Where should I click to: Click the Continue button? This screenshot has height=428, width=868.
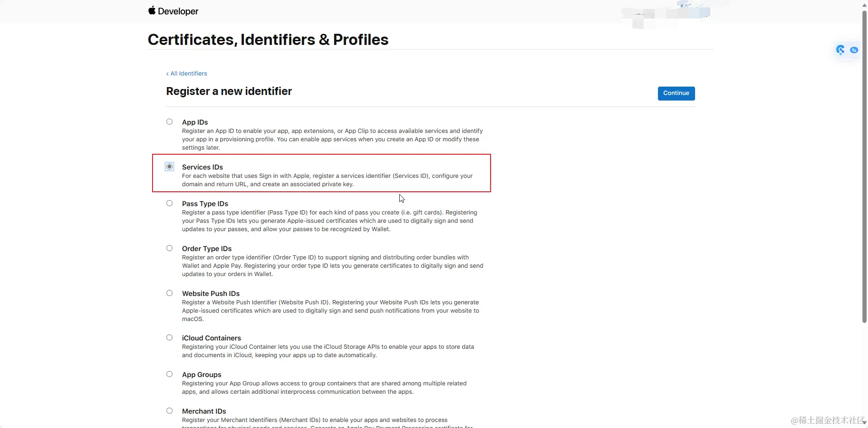point(676,93)
